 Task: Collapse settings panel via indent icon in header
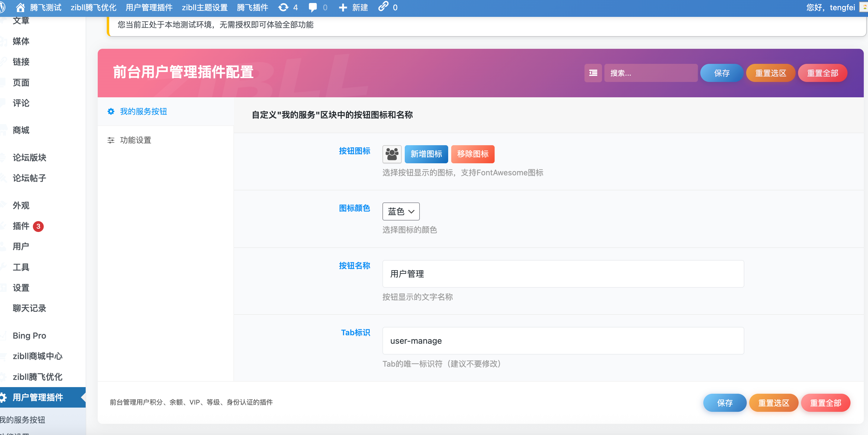(593, 73)
